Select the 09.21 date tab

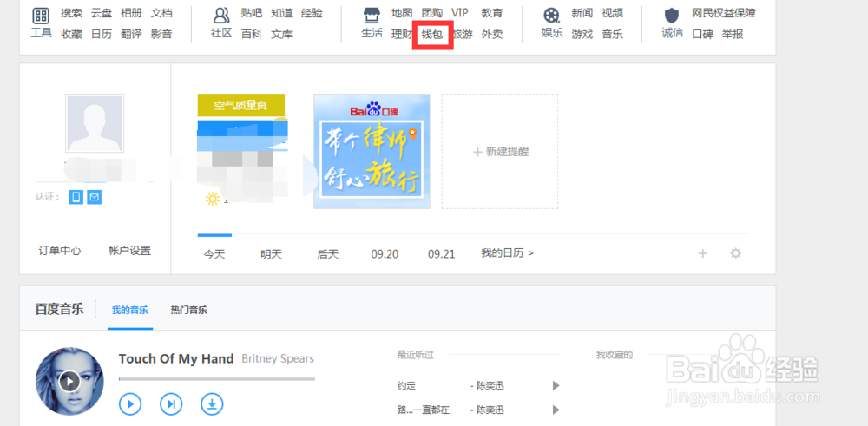441,254
